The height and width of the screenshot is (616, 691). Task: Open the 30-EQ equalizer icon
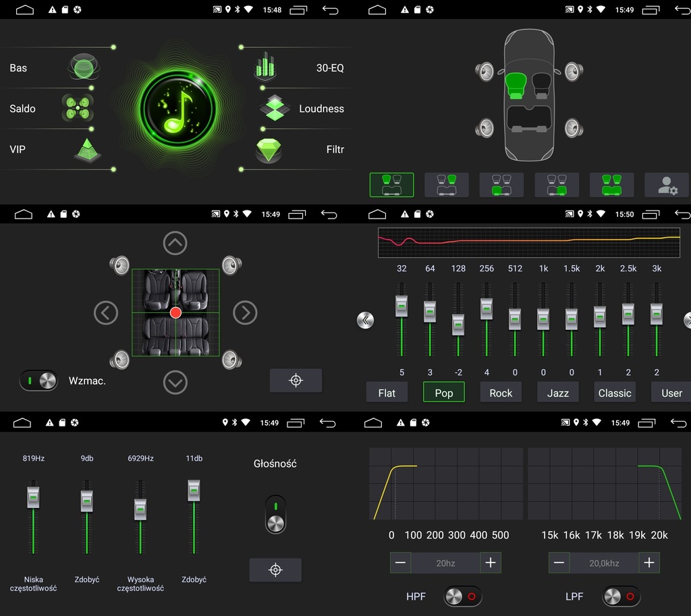coord(266,67)
